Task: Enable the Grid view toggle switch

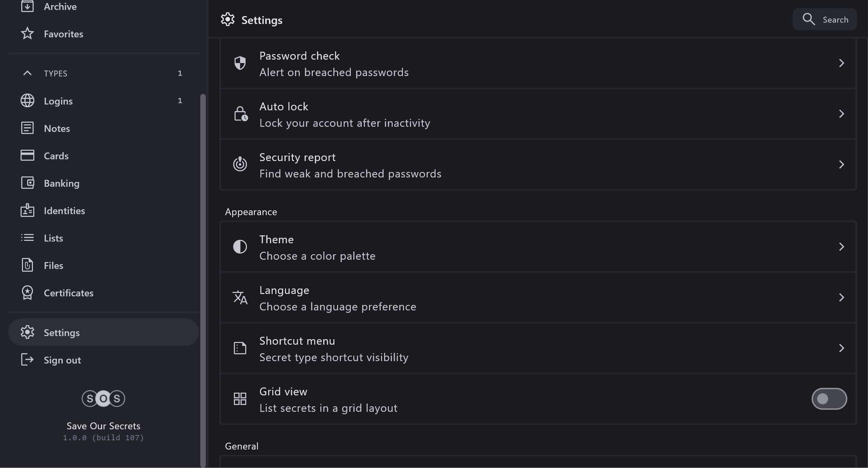Action: click(829, 399)
